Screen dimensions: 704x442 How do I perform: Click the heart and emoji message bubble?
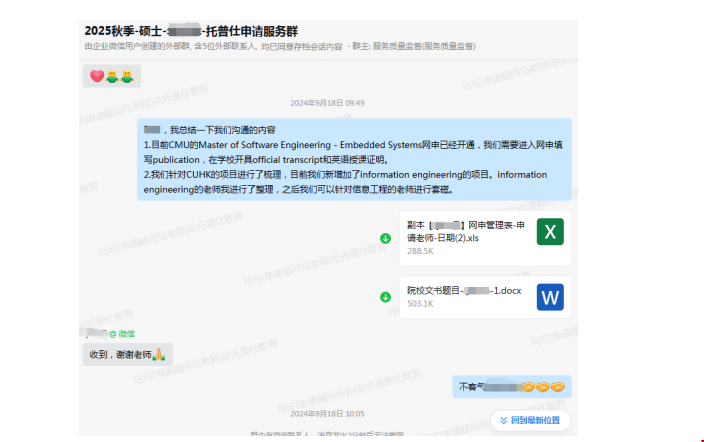(x=112, y=76)
